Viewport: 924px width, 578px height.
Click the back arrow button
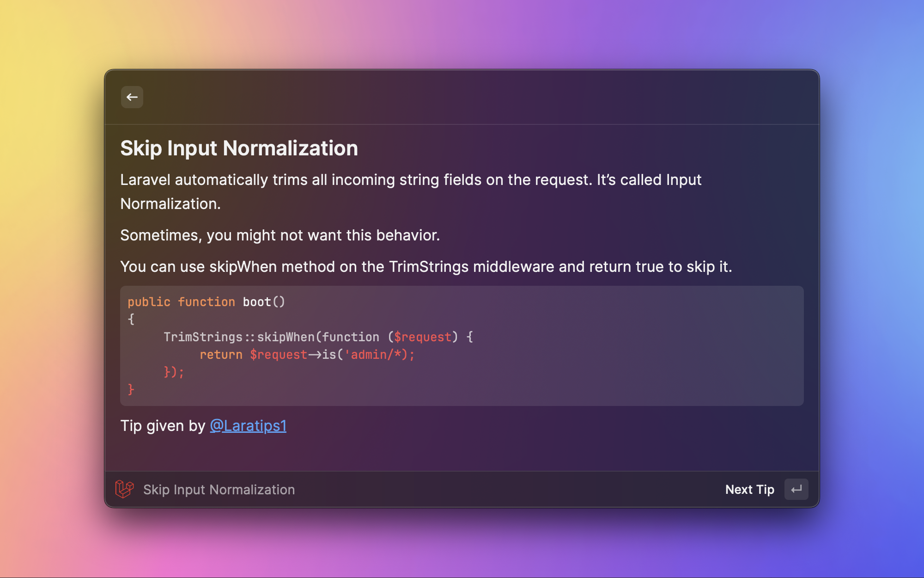click(132, 97)
